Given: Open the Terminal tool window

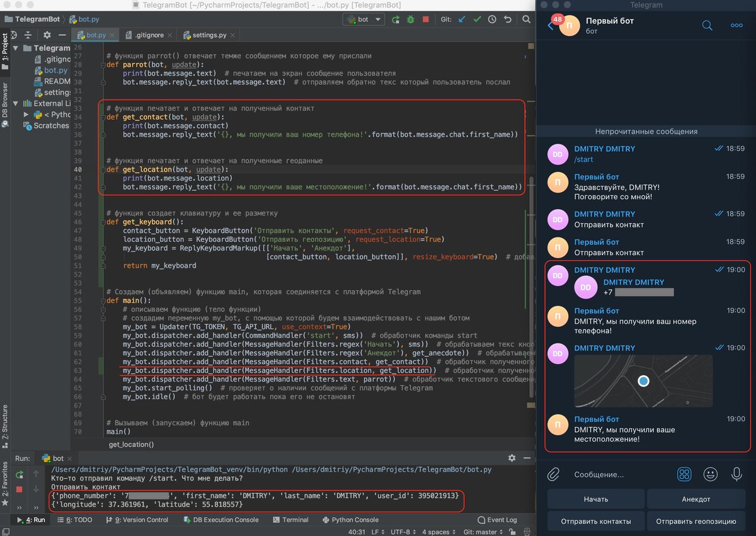Looking at the screenshot, I should point(290,520).
